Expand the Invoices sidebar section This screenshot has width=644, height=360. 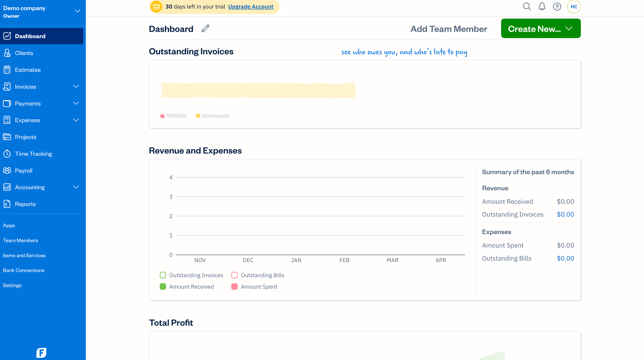coord(76,86)
